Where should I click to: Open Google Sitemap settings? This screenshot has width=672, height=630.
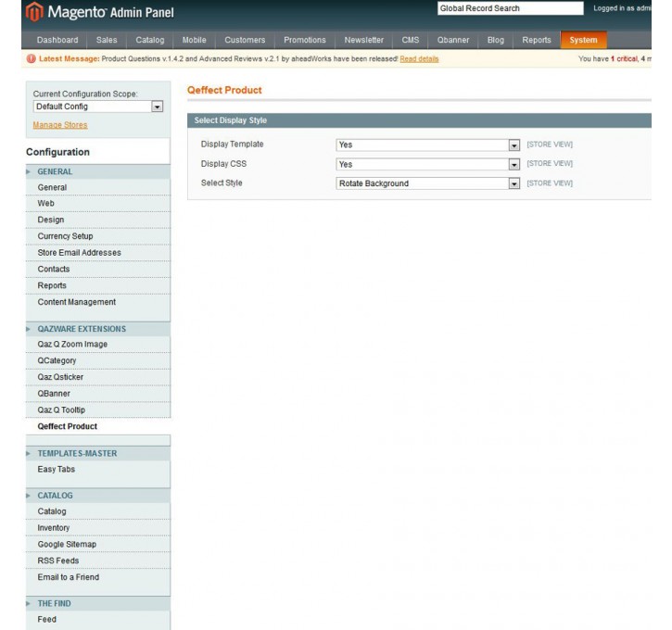tap(97, 545)
